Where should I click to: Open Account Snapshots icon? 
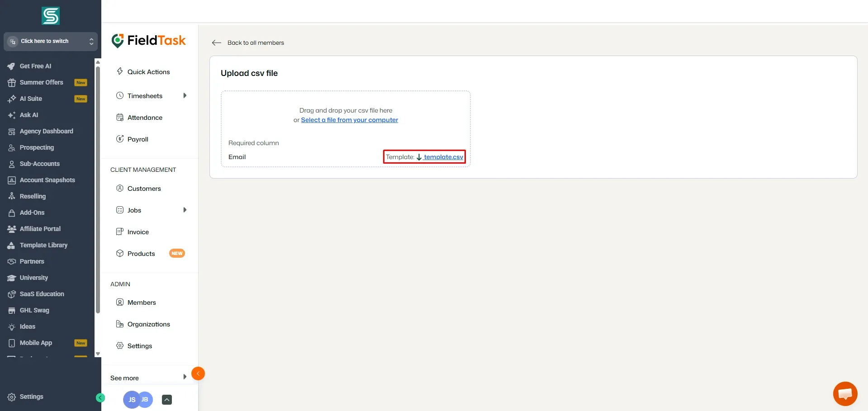tap(11, 180)
